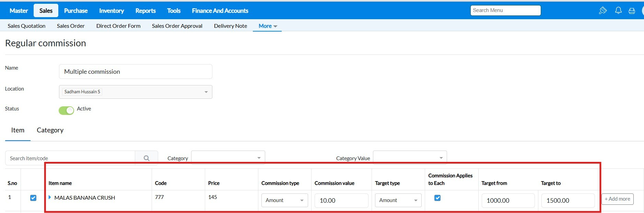Toggle the Active status switch
Image resolution: width=644 pixels, height=213 pixels.
tap(66, 110)
